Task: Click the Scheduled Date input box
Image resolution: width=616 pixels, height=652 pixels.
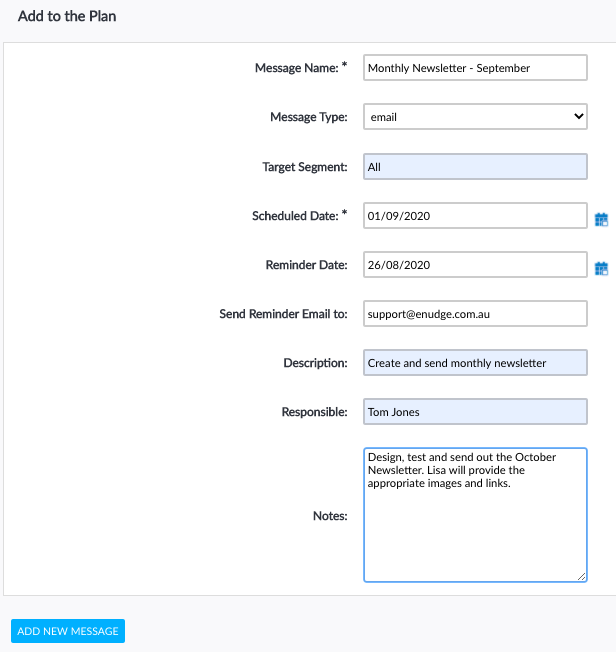Action: tap(475, 216)
